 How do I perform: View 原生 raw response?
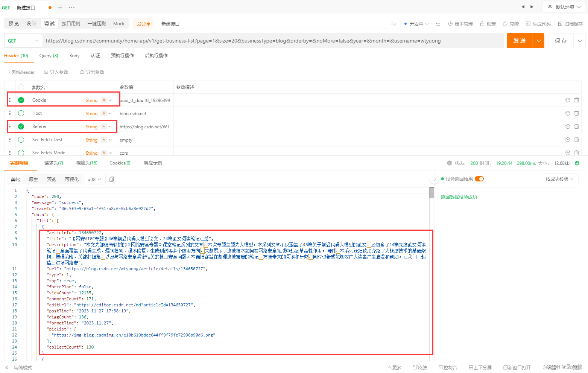click(x=33, y=180)
